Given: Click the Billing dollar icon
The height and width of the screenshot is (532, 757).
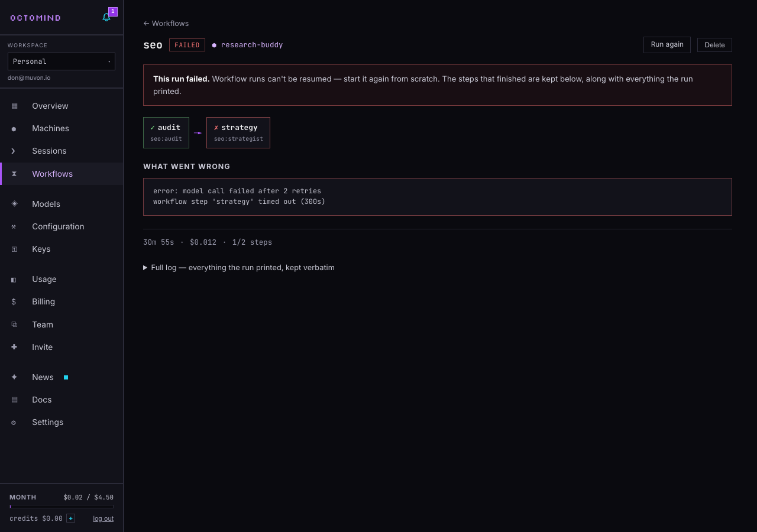Looking at the screenshot, I should [x=14, y=301].
